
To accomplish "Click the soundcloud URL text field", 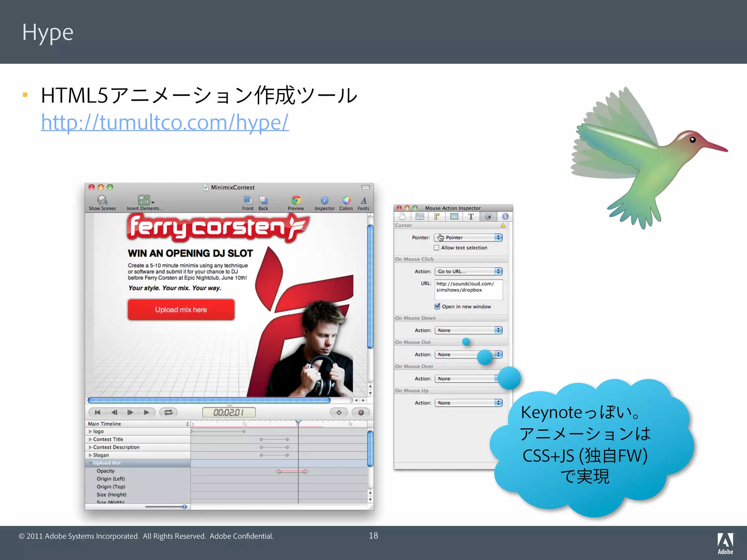I will [468, 289].
